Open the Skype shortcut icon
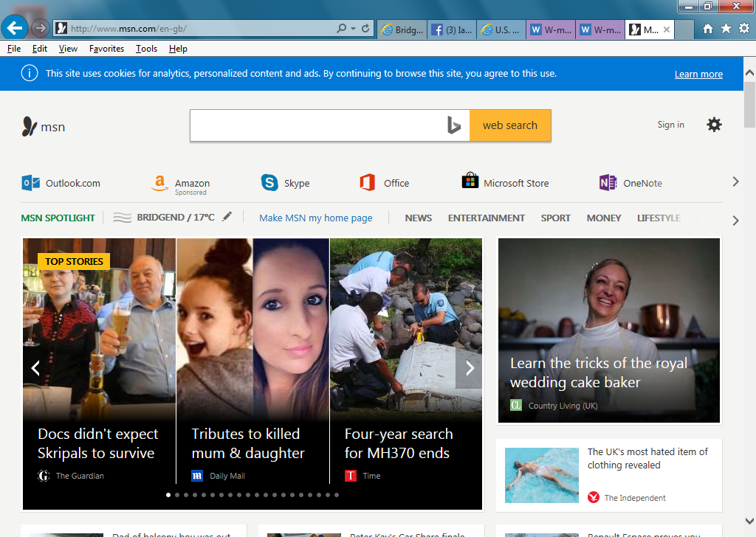The width and height of the screenshot is (756, 537). [x=269, y=183]
